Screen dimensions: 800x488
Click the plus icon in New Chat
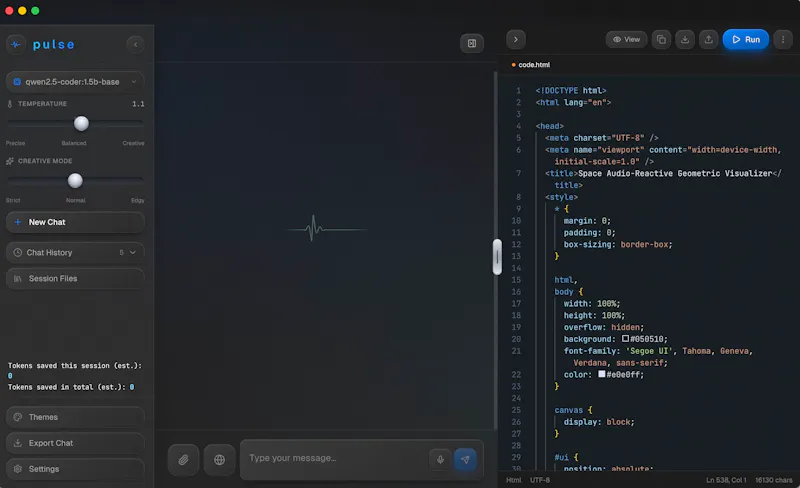(x=17, y=222)
